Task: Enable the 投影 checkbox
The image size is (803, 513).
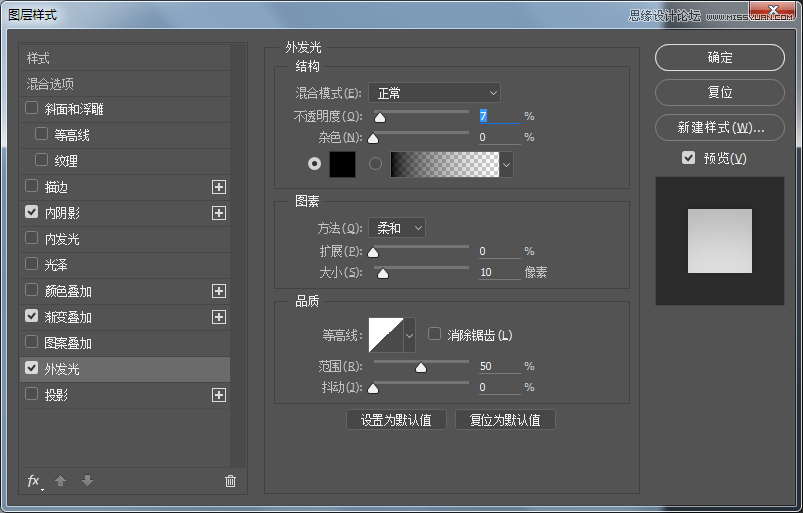Action: 32,394
